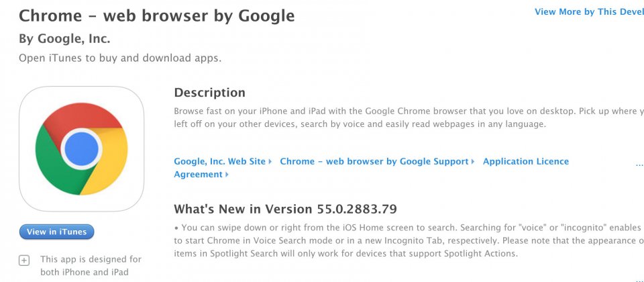The height and width of the screenshot is (282, 644).
Task: Open the Google, Inc. Web Site link
Action: coord(220,162)
